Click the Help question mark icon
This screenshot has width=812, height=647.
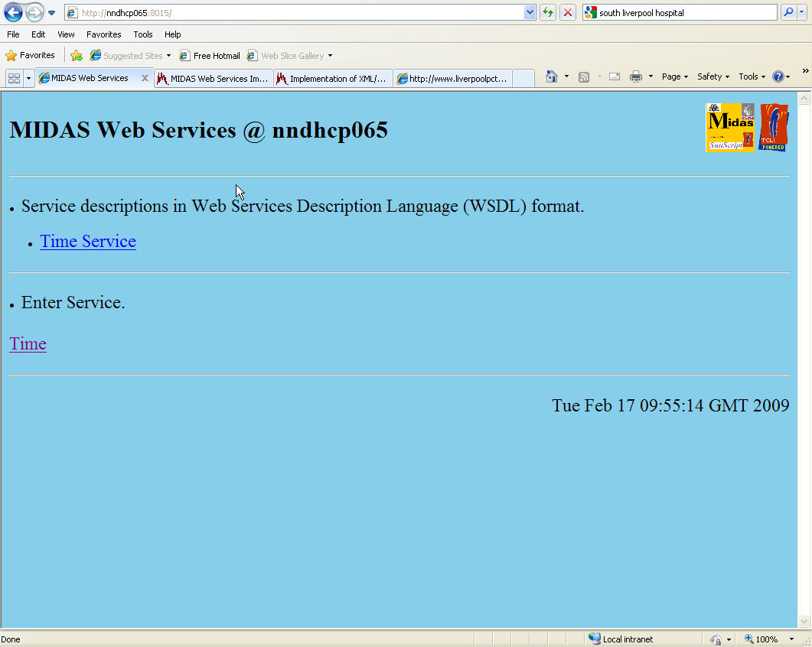tap(778, 76)
